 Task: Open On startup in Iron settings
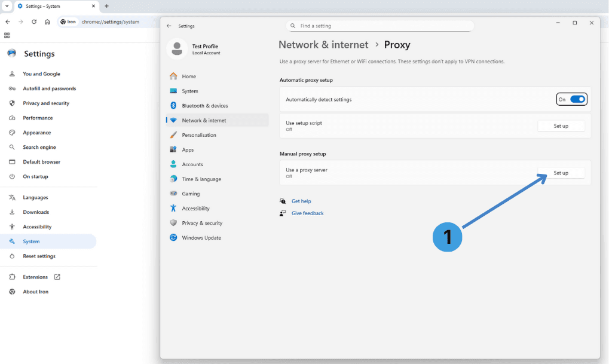(x=35, y=177)
